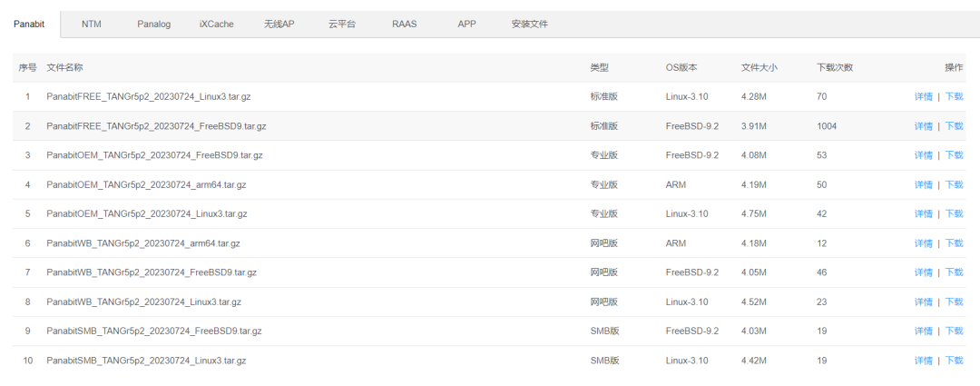
Task: Open the 安装文件 tab
Action: pos(529,25)
